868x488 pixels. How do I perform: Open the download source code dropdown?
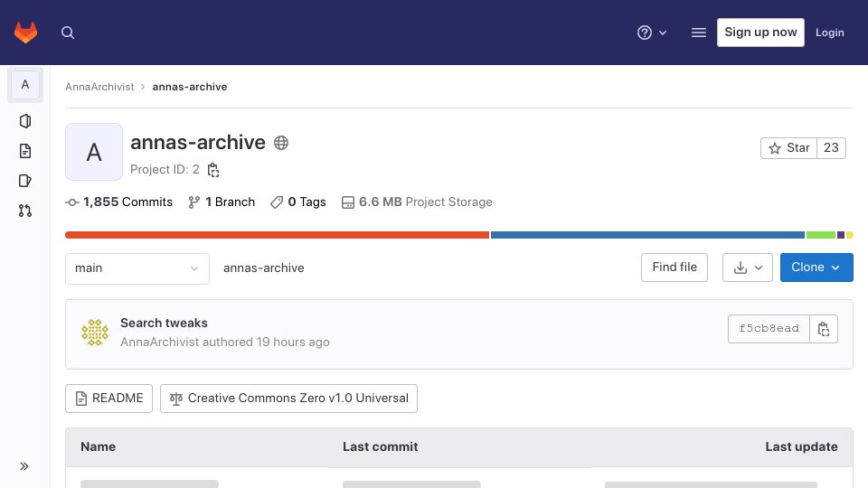point(748,267)
